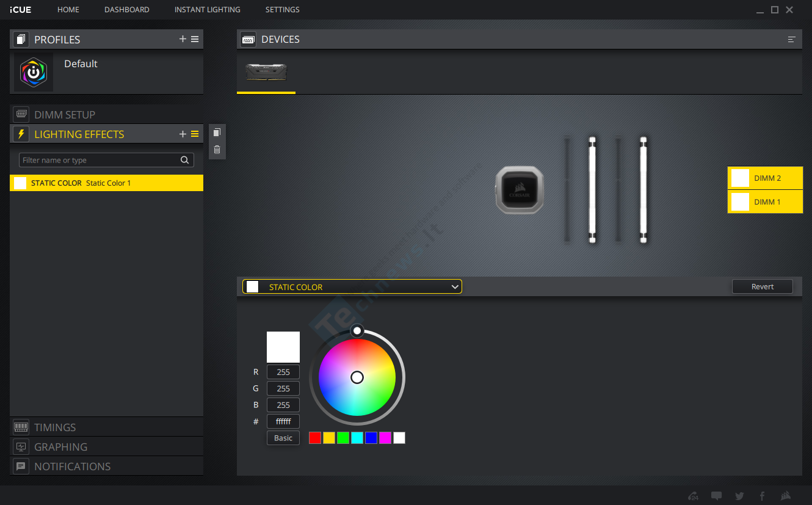Open the DASHBOARD tab

pyautogui.click(x=127, y=10)
